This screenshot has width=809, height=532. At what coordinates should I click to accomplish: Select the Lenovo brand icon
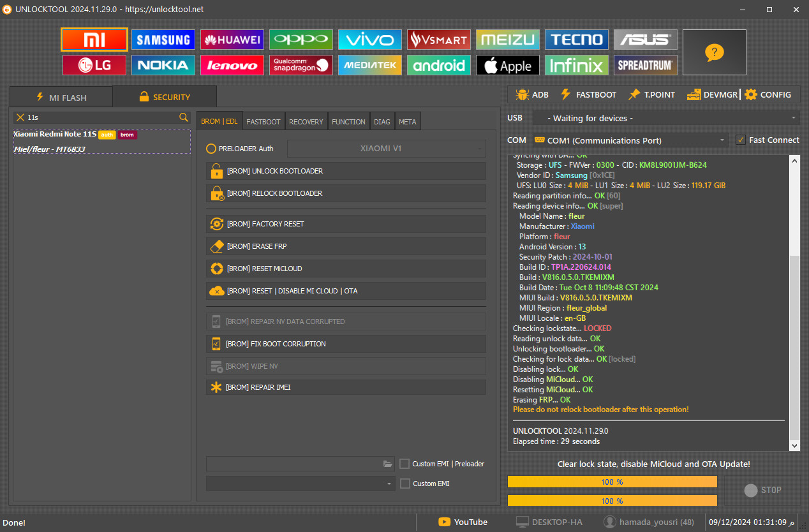coord(232,65)
